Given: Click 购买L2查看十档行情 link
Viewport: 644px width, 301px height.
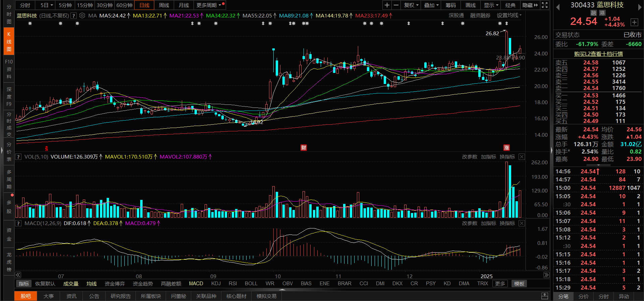Looking at the screenshot, I should pos(598,54).
